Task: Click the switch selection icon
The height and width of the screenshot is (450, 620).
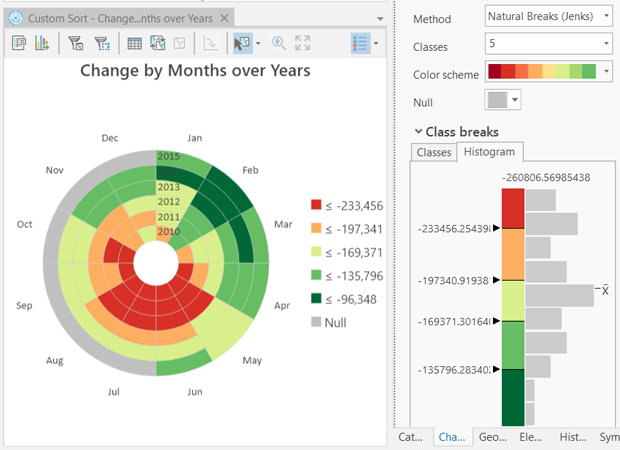Action: [158, 43]
